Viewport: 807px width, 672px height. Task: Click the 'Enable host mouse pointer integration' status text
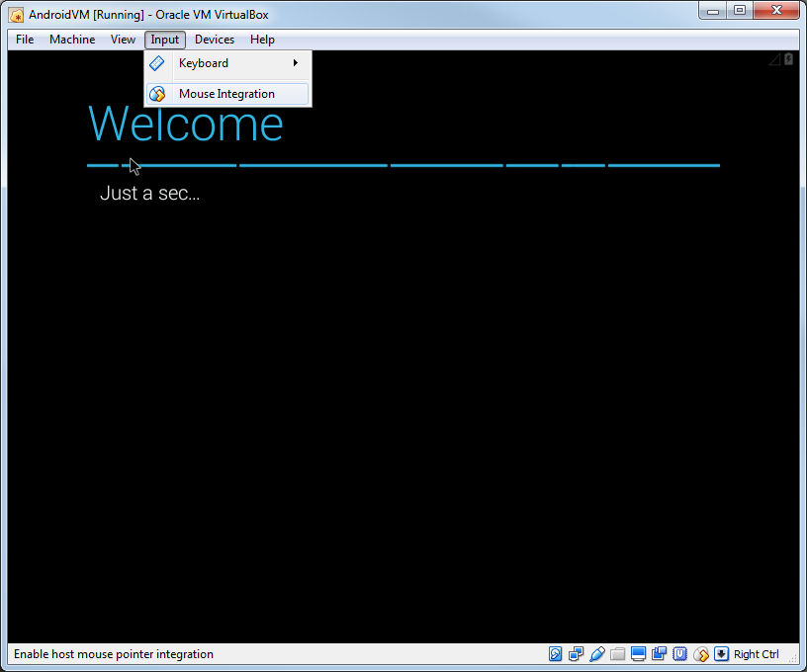click(113, 654)
